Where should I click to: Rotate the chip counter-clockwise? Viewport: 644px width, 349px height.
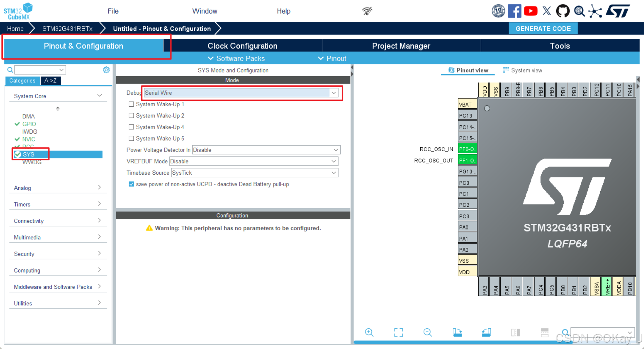pos(486,332)
